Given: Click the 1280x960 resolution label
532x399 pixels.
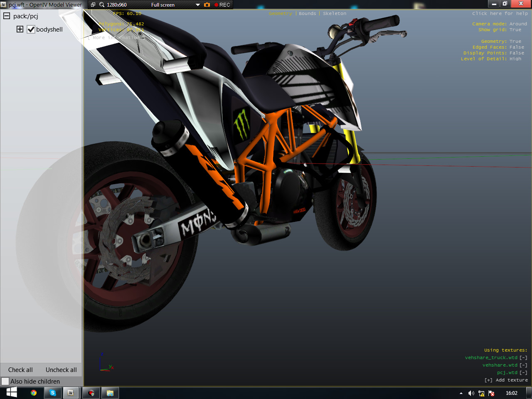Looking at the screenshot, I should coord(117,5).
